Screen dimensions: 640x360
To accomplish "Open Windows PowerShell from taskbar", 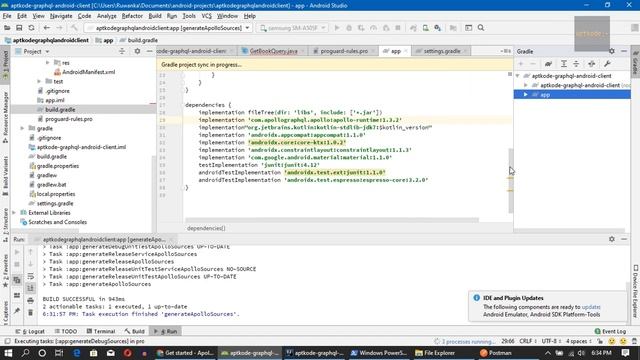I will point(378,353).
